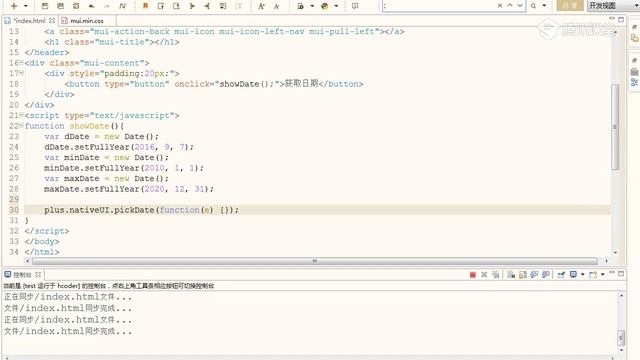Go to previous search result up arrow
This screenshot has height=360, width=640.
pos(510,5)
